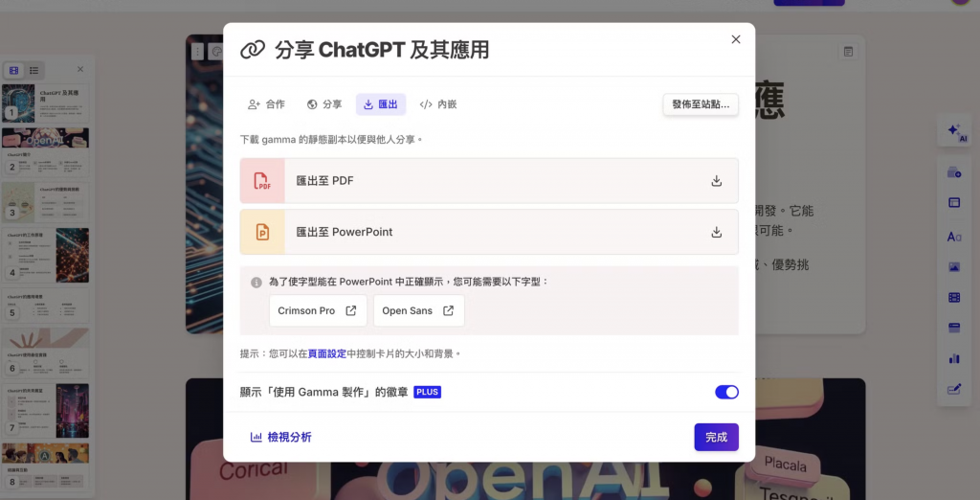Click the 完成 button
This screenshot has width=980, height=500.
click(716, 438)
